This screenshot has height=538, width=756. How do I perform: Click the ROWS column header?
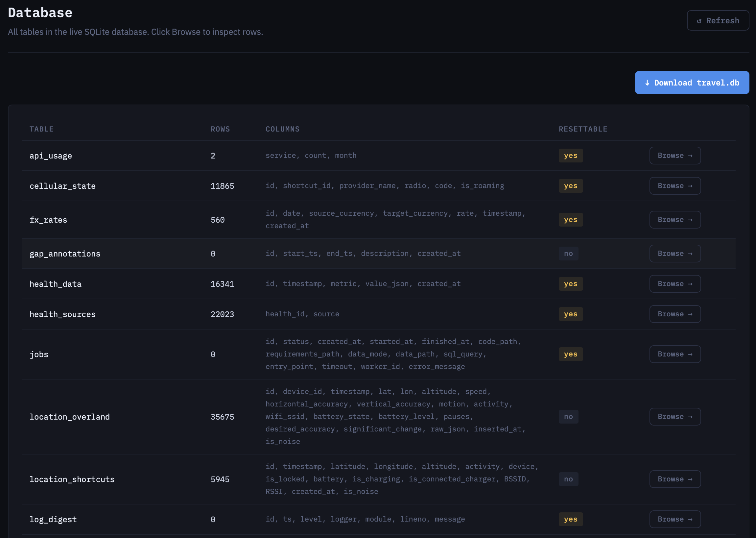click(x=220, y=129)
